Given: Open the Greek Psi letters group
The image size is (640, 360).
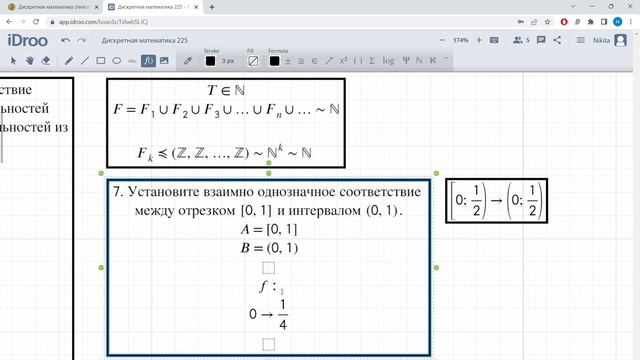Looking at the screenshot, I should click(x=406, y=60).
